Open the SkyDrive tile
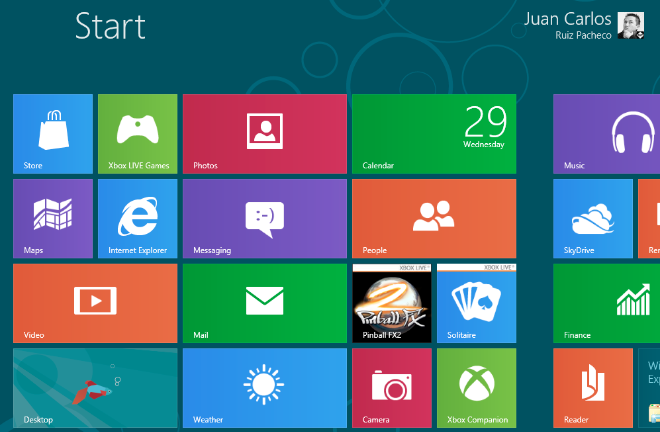This screenshot has height=432, width=660. (x=593, y=219)
